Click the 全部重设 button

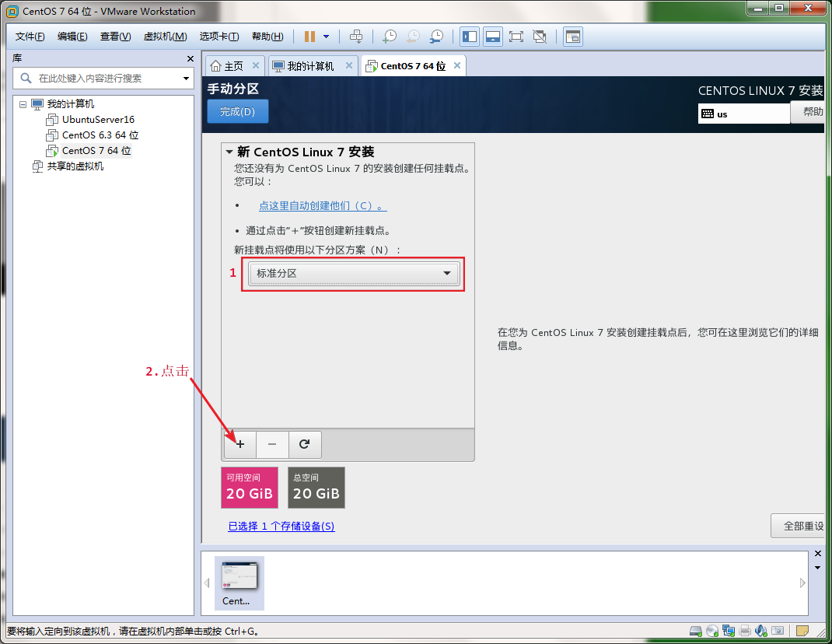click(799, 526)
